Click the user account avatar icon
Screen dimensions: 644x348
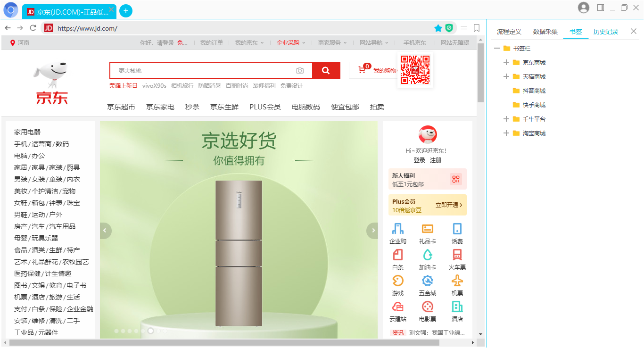point(584,8)
